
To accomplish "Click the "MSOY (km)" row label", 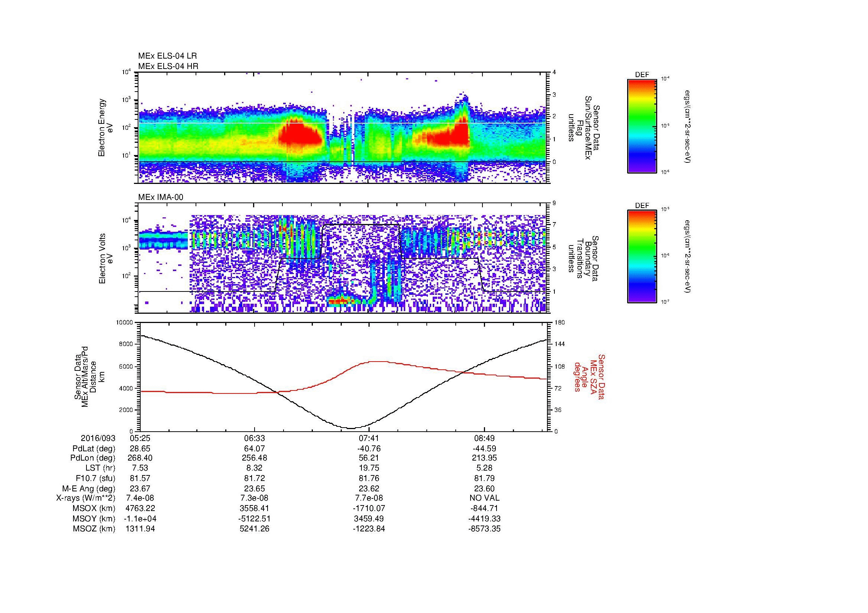I will (x=94, y=518).
